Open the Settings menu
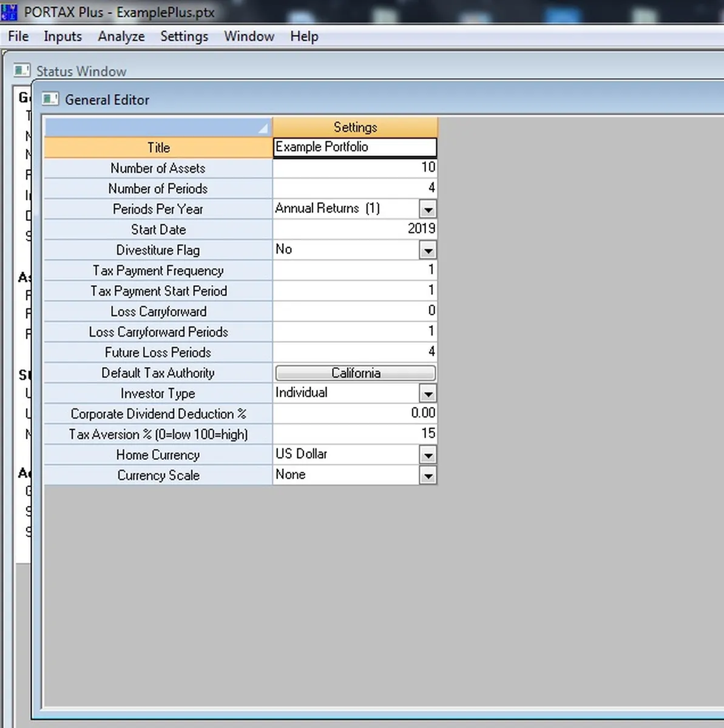This screenshot has height=728, width=724. tap(184, 36)
